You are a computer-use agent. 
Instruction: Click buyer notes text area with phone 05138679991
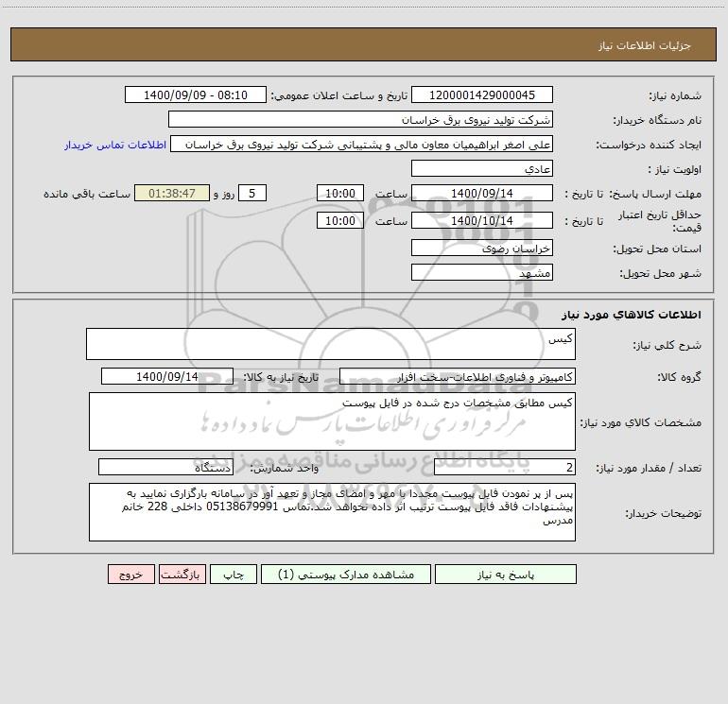[x=332, y=512]
